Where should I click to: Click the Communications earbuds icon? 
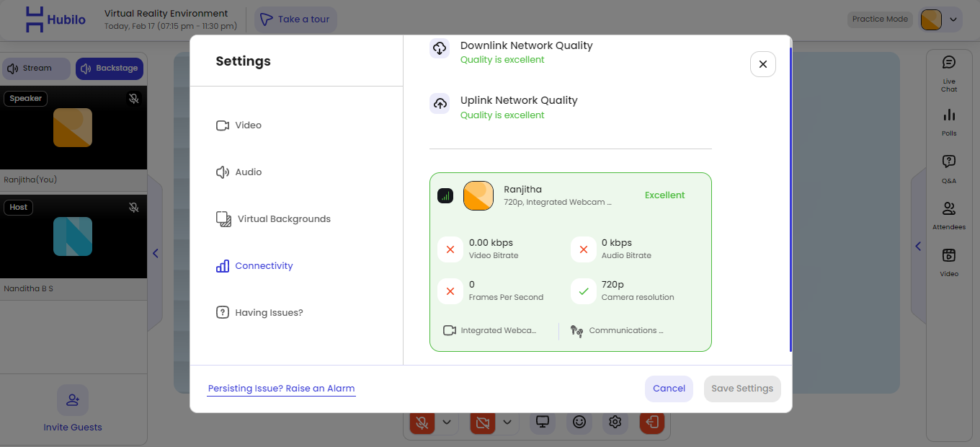click(x=576, y=331)
